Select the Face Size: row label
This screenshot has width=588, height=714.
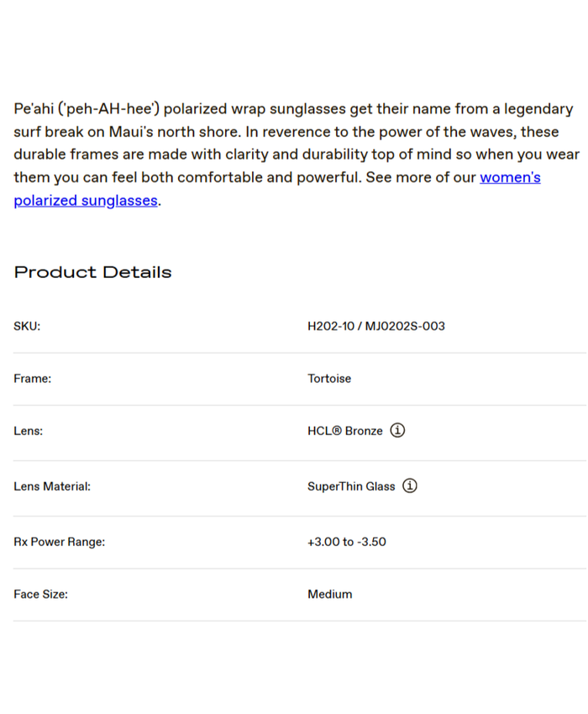pyautogui.click(x=40, y=594)
